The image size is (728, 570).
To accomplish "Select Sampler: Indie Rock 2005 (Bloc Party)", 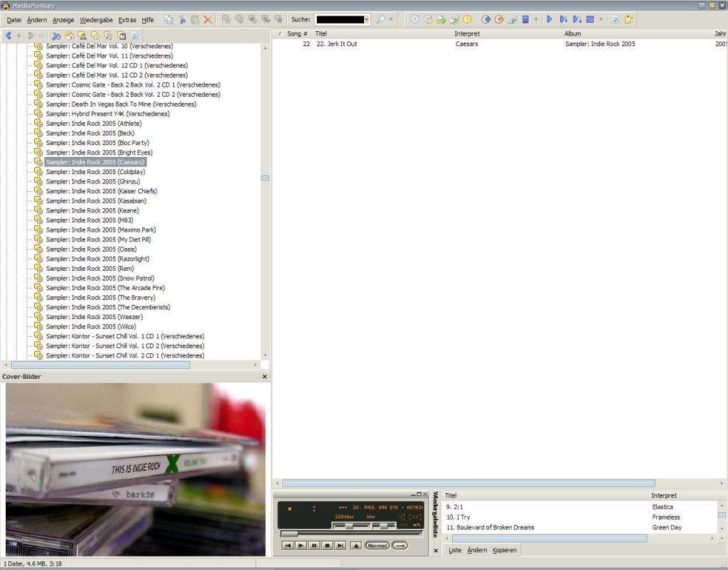I will 97,143.
